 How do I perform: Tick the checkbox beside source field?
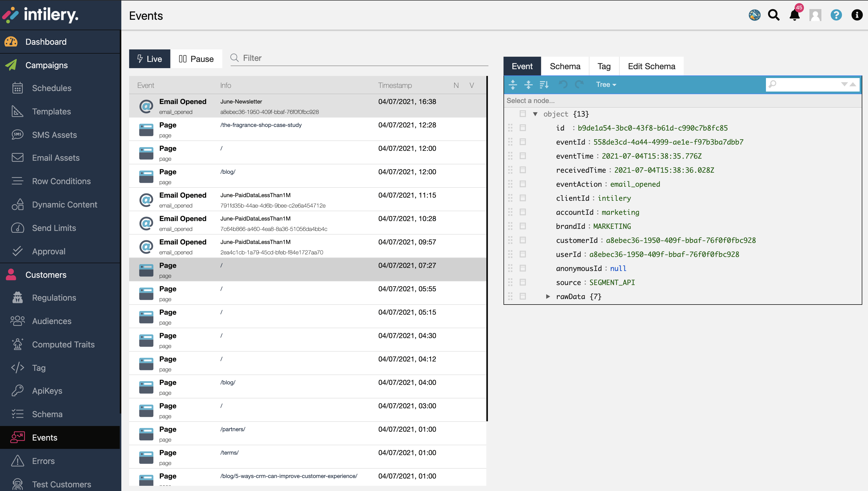[523, 282]
